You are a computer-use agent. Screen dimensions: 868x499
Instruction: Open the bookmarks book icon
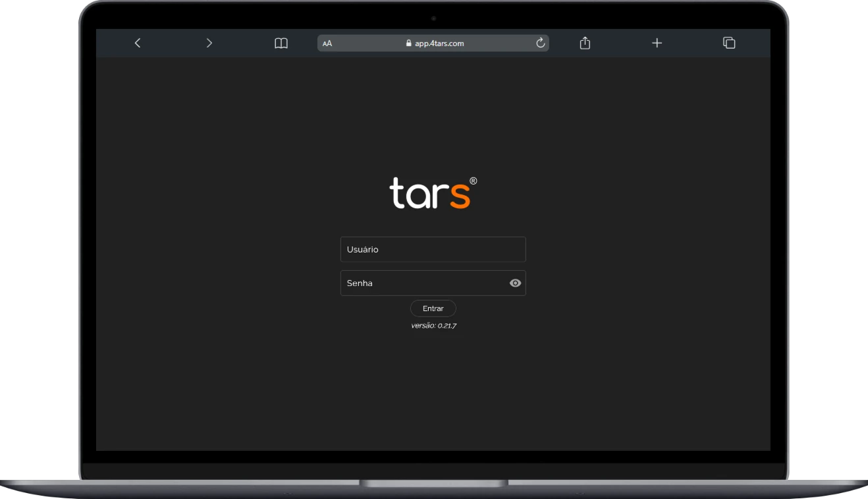pos(281,43)
